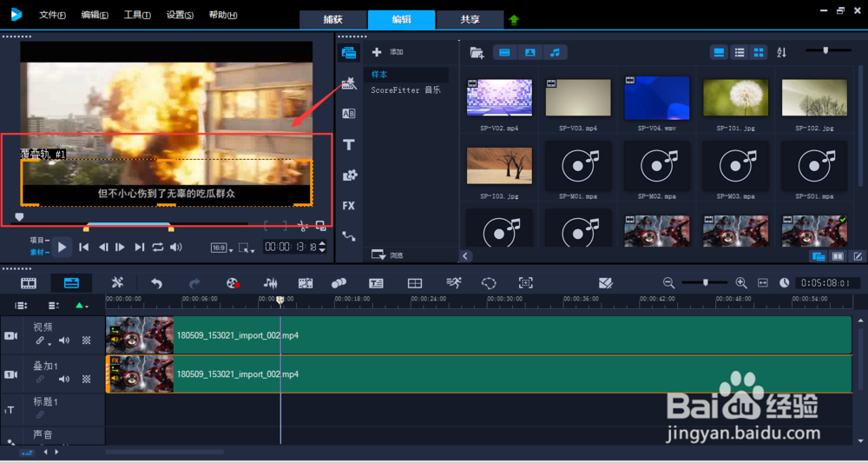Open the Instant Project template panel
This screenshot has width=868, height=463.
coord(349,83)
